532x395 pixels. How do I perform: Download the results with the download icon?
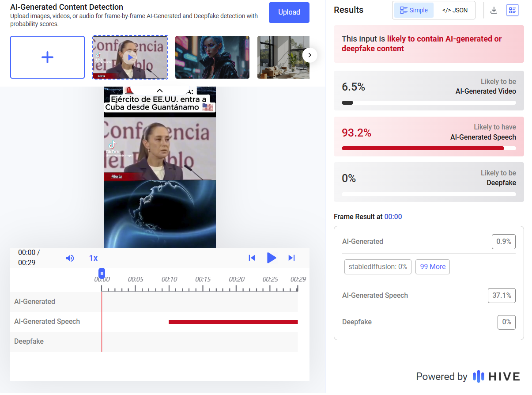pyautogui.click(x=494, y=10)
